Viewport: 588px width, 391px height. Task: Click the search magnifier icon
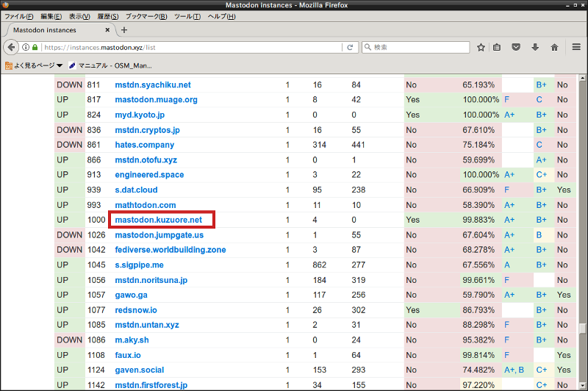pyautogui.click(x=368, y=47)
